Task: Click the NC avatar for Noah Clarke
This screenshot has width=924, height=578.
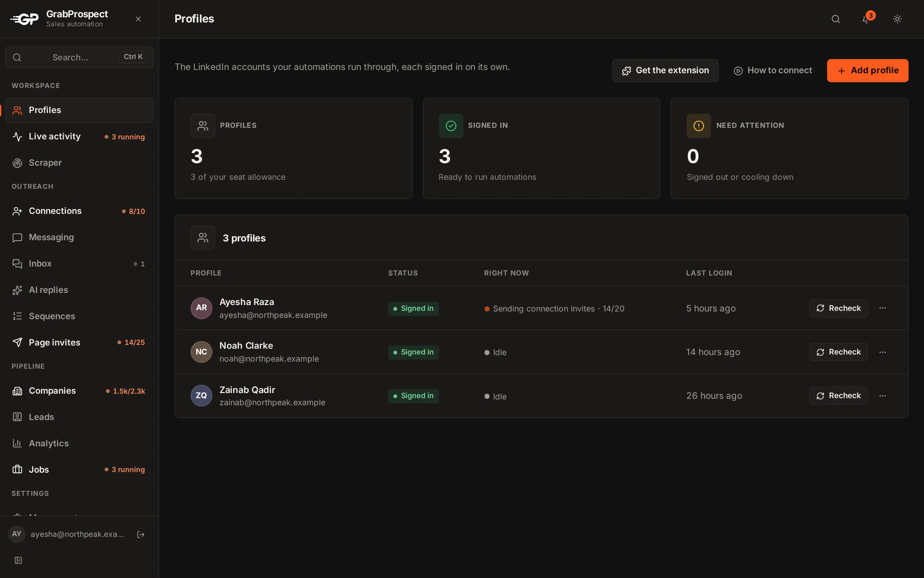Action: click(201, 352)
